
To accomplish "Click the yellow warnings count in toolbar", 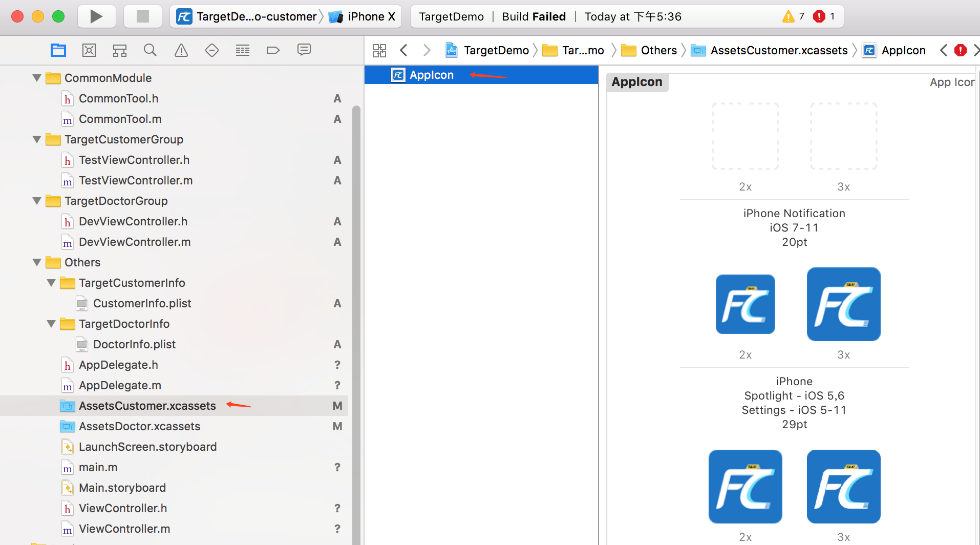I will coord(793,16).
